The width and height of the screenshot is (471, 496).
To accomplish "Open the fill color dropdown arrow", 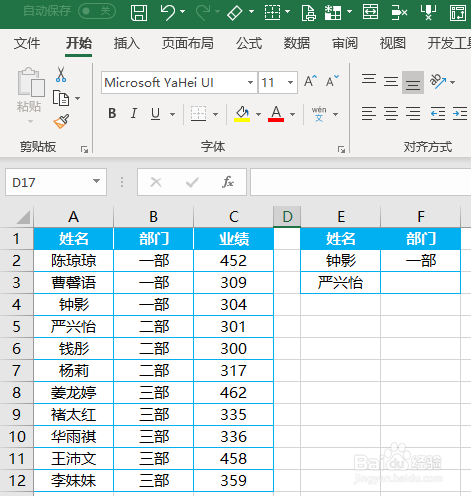I will pyautogui.click(x=258, y=114).
